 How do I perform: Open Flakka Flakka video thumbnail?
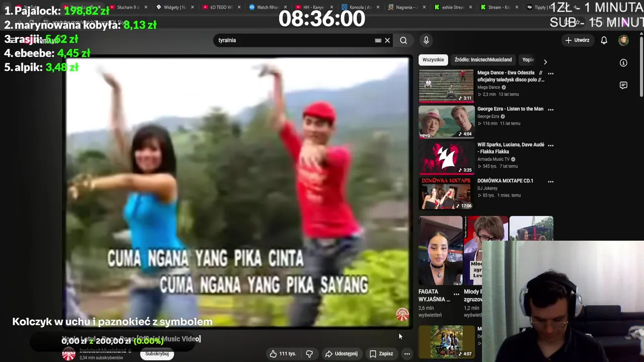pos(446,157)
